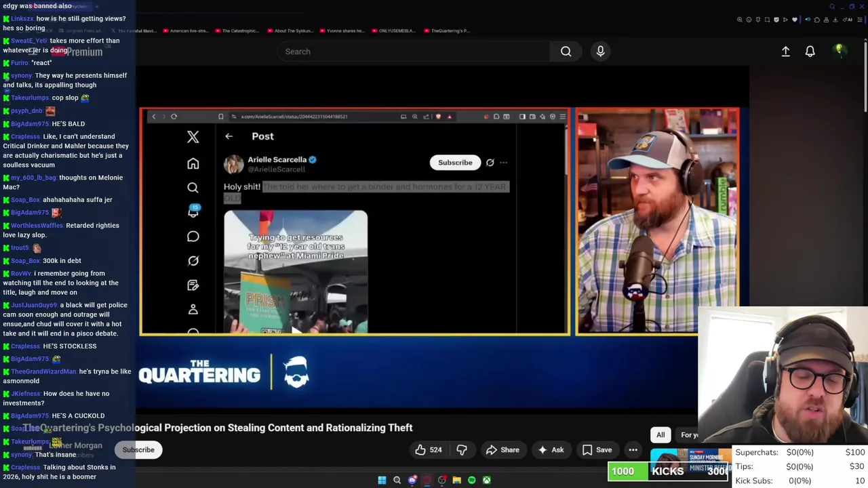Click Arielle Scarcella's display name
This screenshot has height=488, width=868.
pyautogui.click(x=277, y=159)
